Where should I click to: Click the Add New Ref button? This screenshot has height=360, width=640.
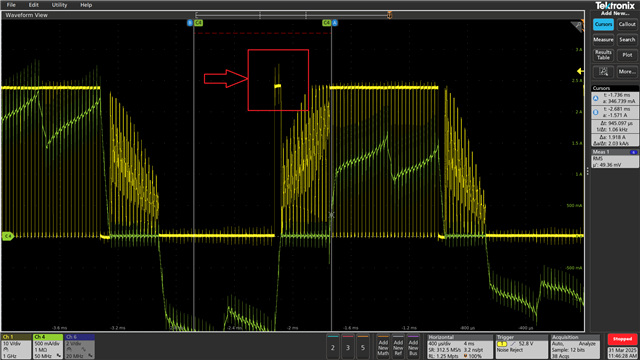[x=398, y=347]
